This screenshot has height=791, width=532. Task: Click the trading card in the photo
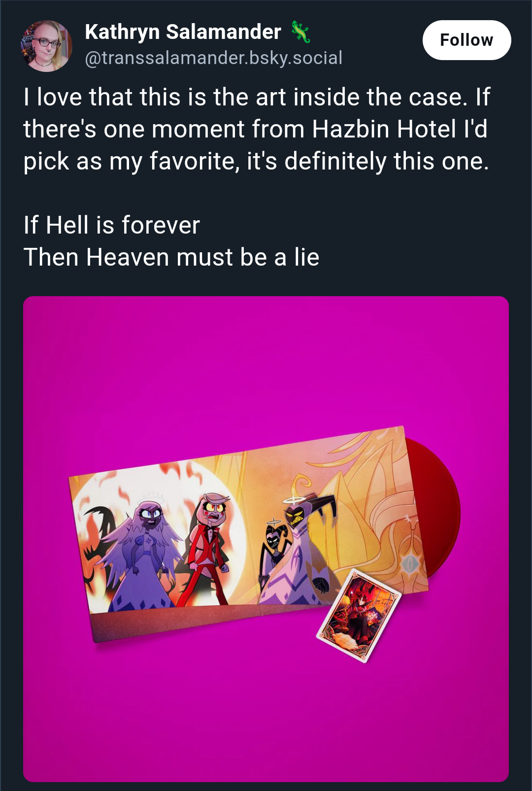click(359, 615)
